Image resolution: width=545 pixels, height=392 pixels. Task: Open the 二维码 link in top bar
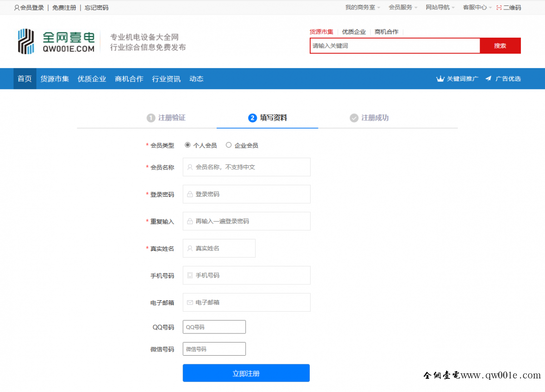point(512,8)
